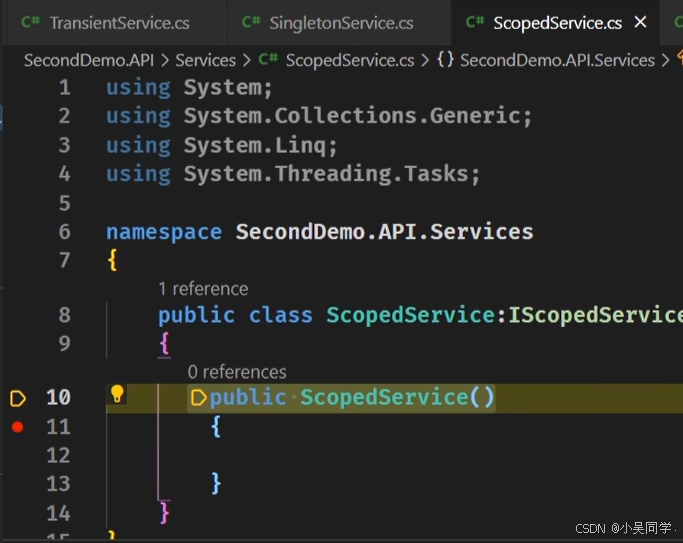683x543 pixels.
Task: Click the 'ScopedService' class name on line 8
Action: pos(411,315)
